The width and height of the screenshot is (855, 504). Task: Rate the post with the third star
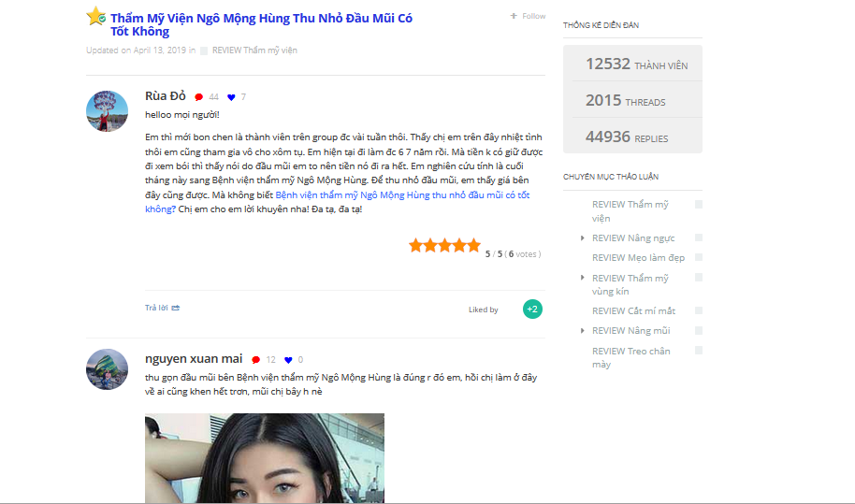click(445, 245)
